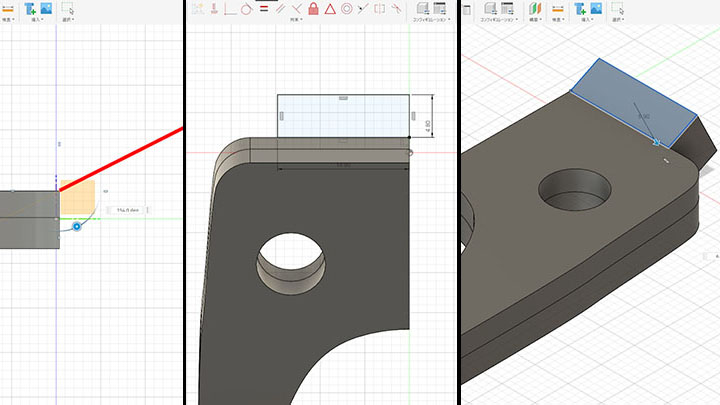Click Insert image icon in left panel
720x405 pixels.
tap(45, 8)
